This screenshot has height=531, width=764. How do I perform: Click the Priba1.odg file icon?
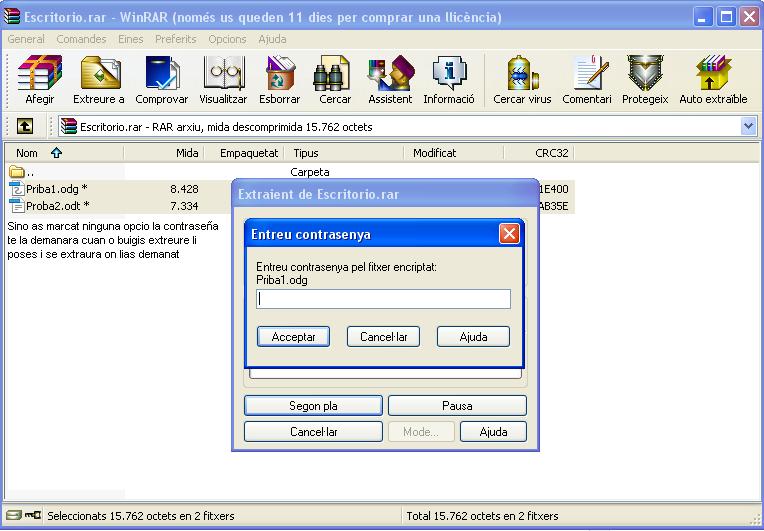17,189
